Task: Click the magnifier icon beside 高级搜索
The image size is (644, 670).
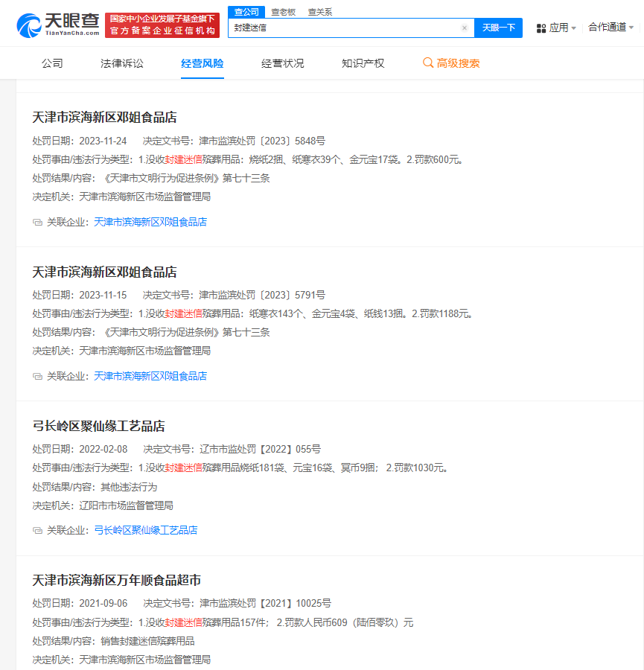Action: pyautogui.click(x=428, y=63)
